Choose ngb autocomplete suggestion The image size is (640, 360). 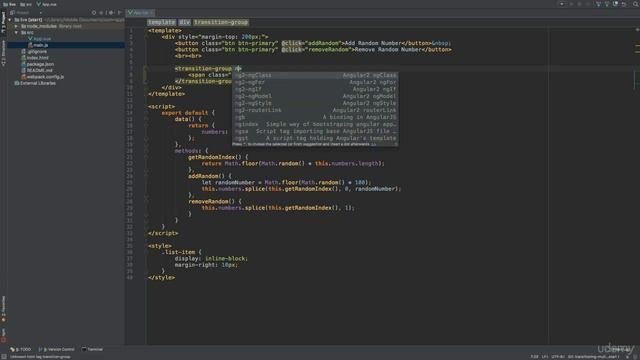(315, 117)
